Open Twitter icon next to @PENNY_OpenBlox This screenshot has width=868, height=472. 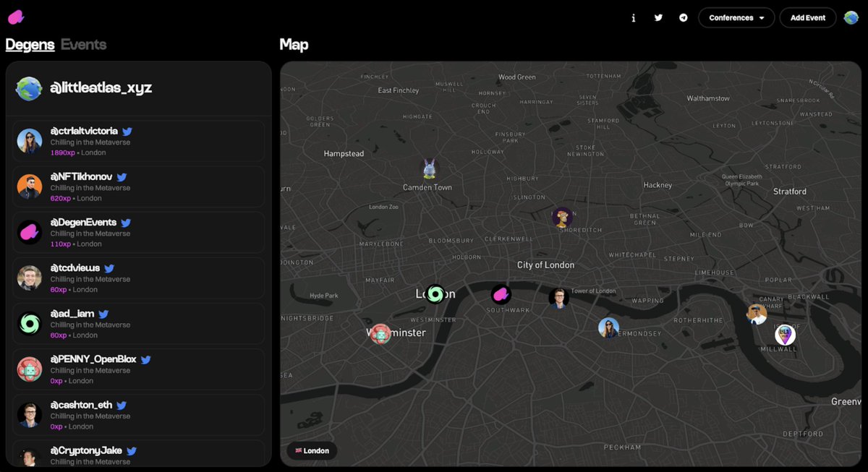click(x=145, y=359)
